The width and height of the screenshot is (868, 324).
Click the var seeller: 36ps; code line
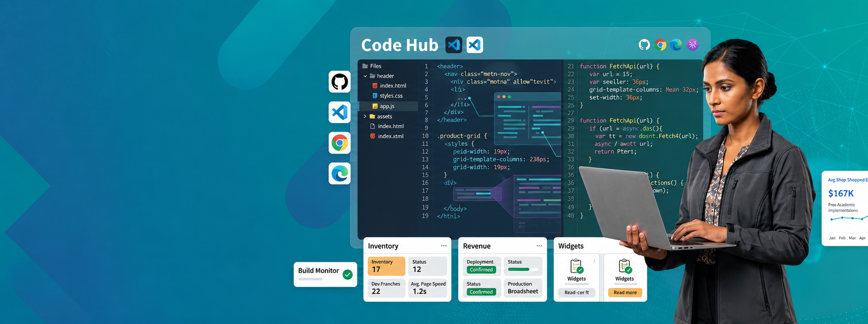tap(618, 82)
